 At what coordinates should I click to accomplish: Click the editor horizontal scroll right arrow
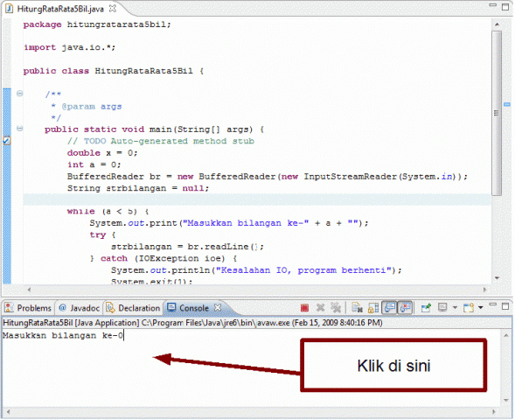[x=484, y=290]
